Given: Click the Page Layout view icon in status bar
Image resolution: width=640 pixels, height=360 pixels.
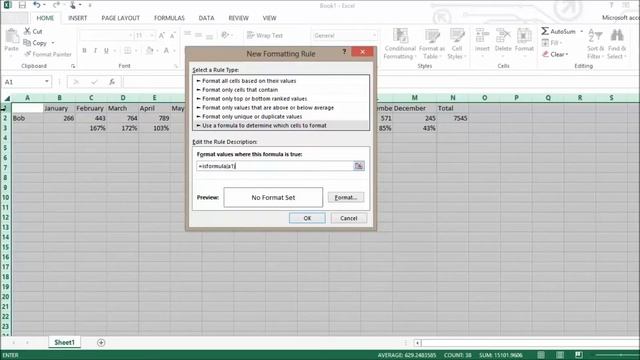Looking at the screenshot, I should pos(560,355).
